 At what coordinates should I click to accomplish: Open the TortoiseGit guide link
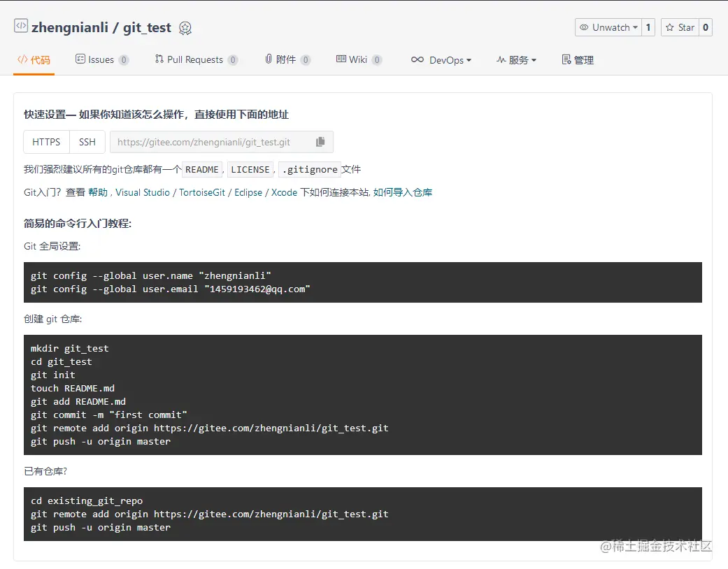tap(202, 193)
